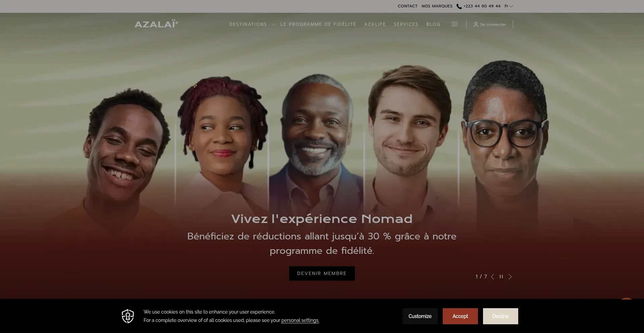Screen dimensions: 644x333
Task: Pause the hero slideshow
Action: point(501,277)
